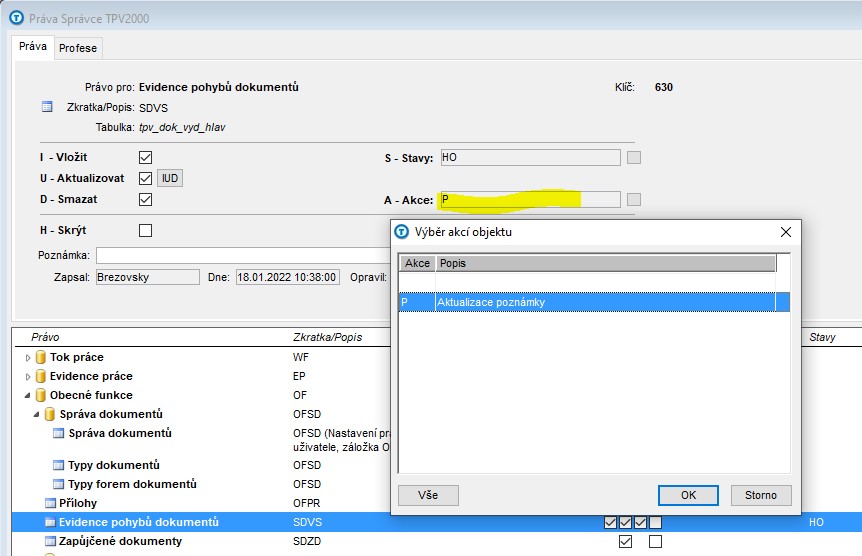Screen dimensions: 862x556
Task: Toggle first checkbox in Evidence pohybů dokumentů row
Action: point(610,522)
